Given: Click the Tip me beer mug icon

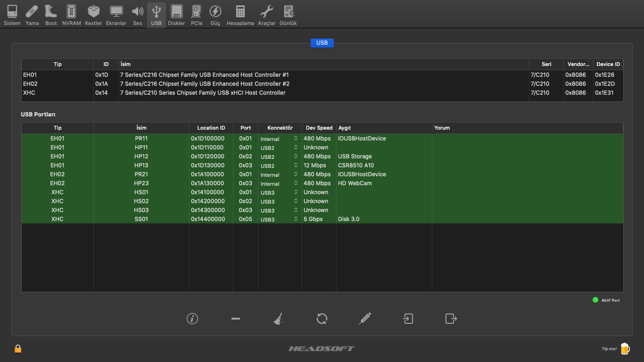Looking at the screenshot, I should pyautogui.click(x=625, y=348).
